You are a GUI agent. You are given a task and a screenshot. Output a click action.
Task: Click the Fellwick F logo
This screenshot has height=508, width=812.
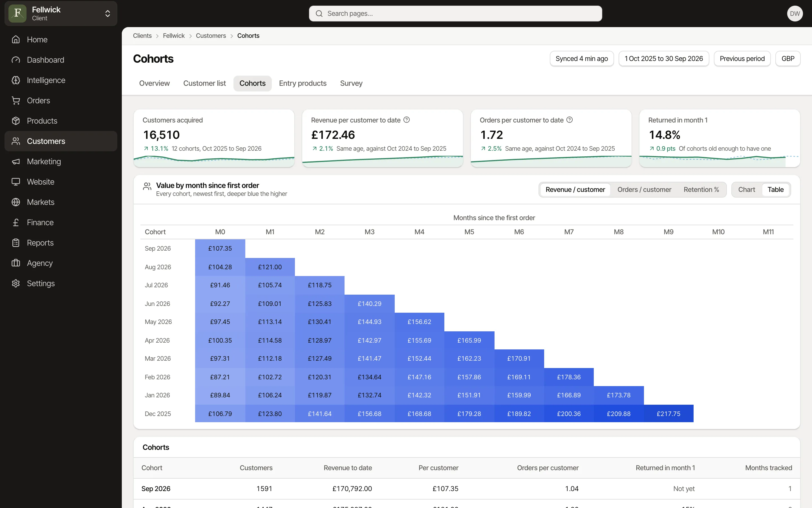point(17,14)
